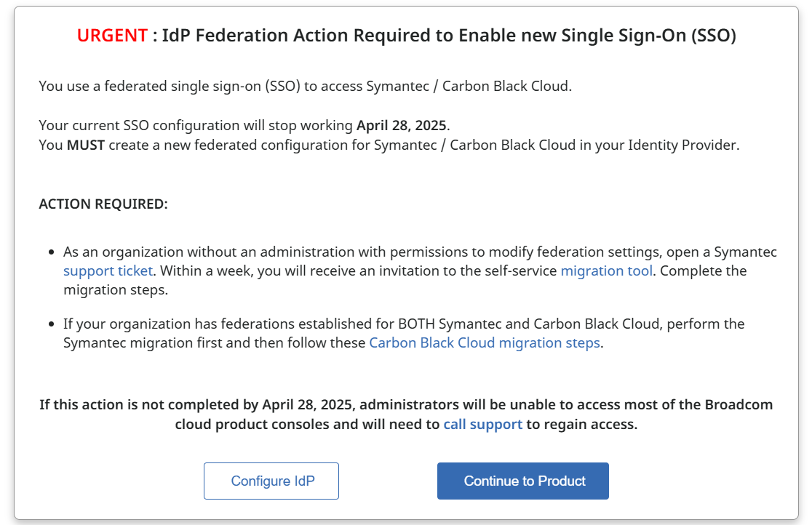This screenshot has height=525, width=812.
Task: Click the ACTION REQUIRED: label
Action: tap(103, 204)
